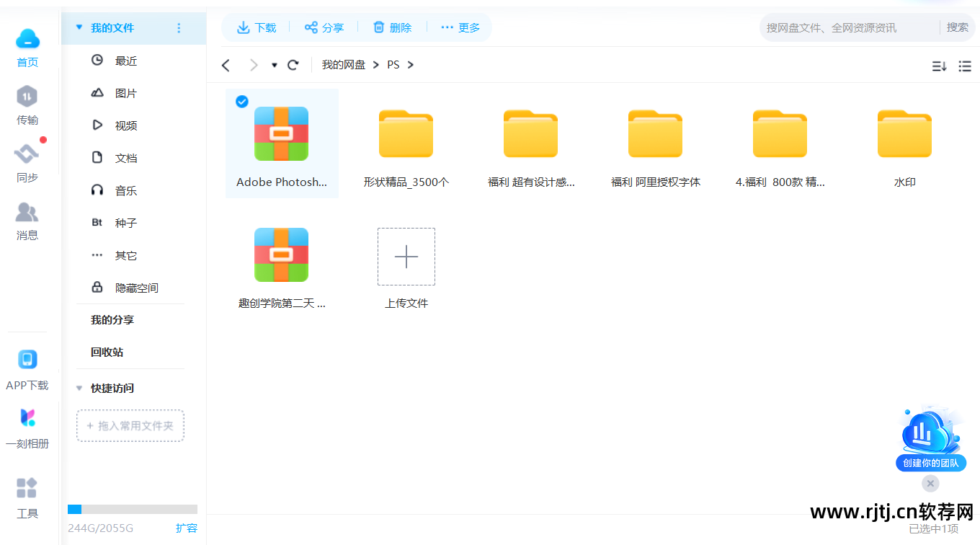Refresh the current folder view
Viewport: 980px width, 545px height.
(293, 64)
